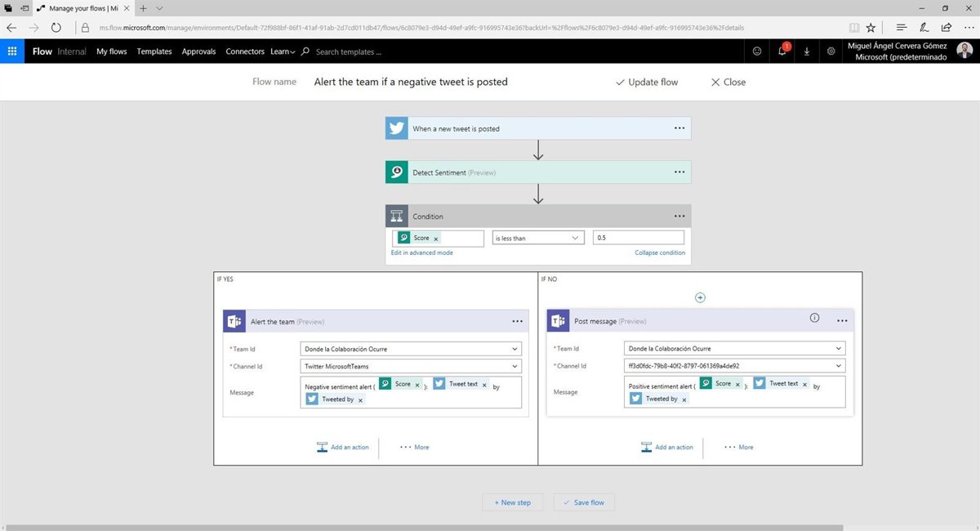Open the Templates page

[x=154, y=51]
